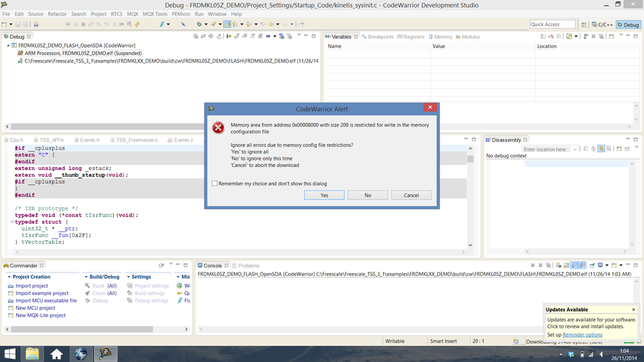Open the TSS_Freemaster.c editor tab

134,140
